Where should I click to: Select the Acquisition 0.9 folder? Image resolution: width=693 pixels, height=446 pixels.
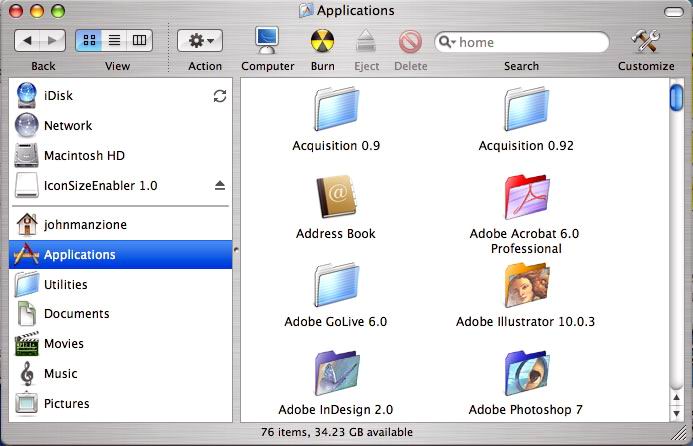click(336, 109)
